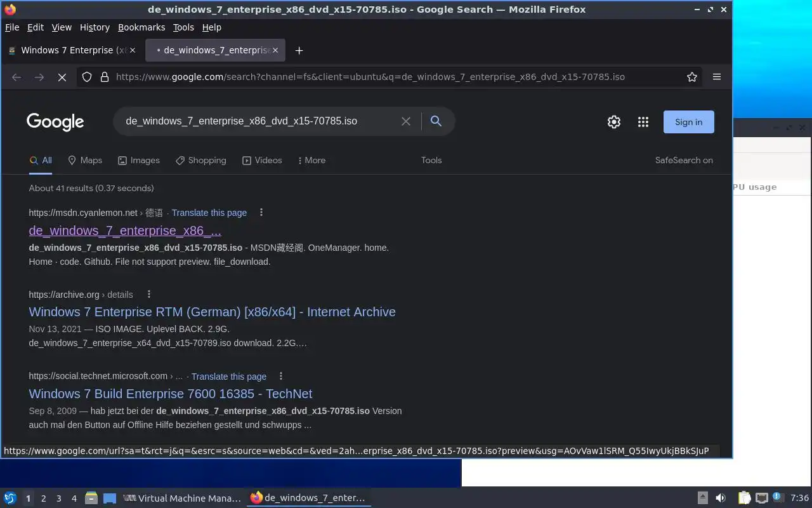Viewport: 812px width, 508px height.
Task: Open the Bookmarks menu
Action: pos(141,27)
